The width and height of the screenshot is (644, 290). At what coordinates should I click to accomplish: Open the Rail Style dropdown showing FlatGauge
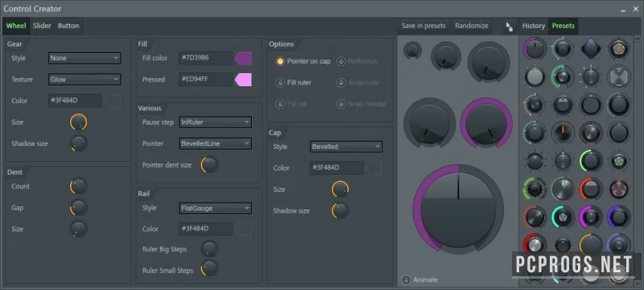pyautogui.click(x=216, y=209)
